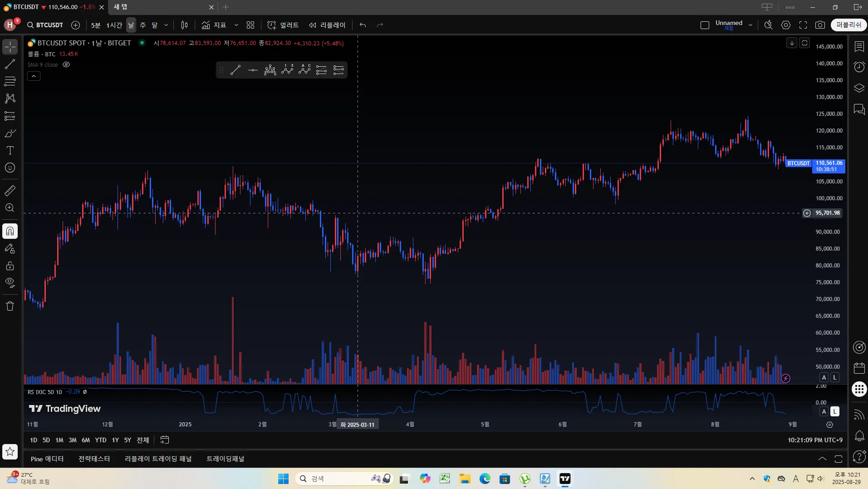The image size is (868, 489).
Task: Toggle lock all drawings
Action: click(x=10, y=266)
